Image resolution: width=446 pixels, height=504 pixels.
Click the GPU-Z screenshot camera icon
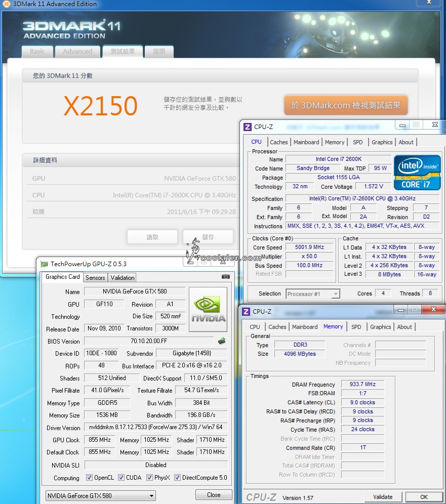pyautogui.click(x=226, y=276)
